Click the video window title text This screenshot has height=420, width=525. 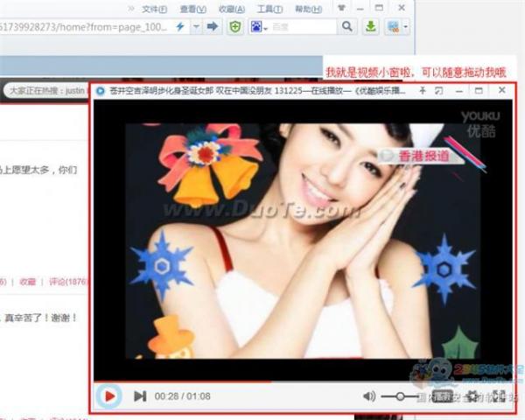pyautogui.click(x=258, y=91)
